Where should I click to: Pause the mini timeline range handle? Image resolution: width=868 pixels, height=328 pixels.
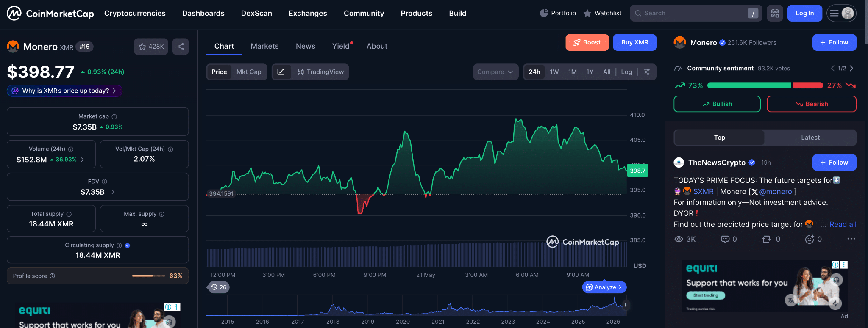click(626, 305)
